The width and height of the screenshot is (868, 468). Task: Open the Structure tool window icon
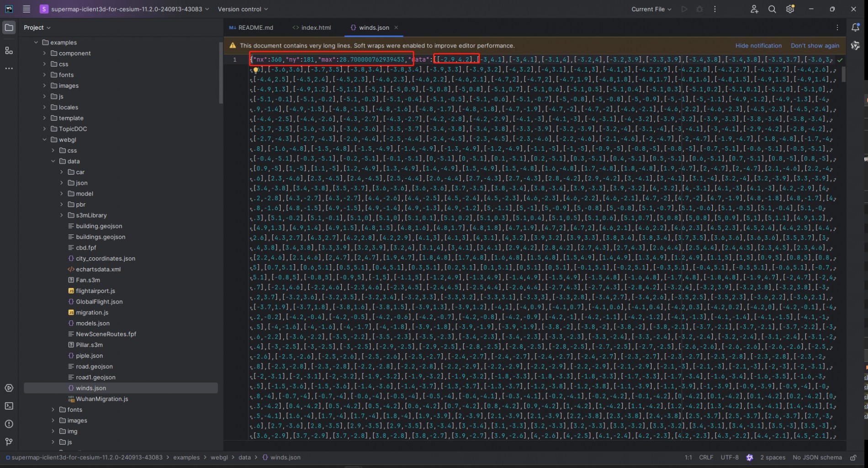(x=9, y=50)
